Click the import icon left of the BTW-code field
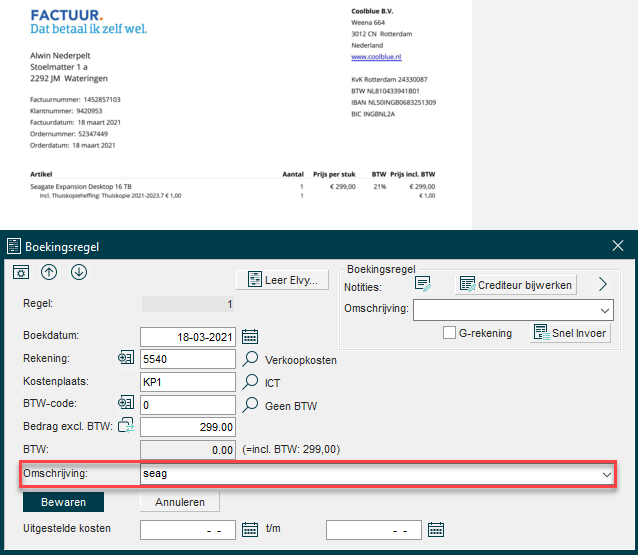Image resolution: width=638 pixels, height=555 pixels. [126, 403]
